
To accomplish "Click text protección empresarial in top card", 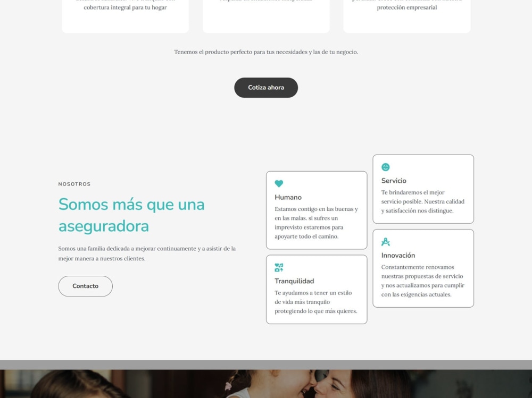I will pyautogui.click(x=407, y=7).
